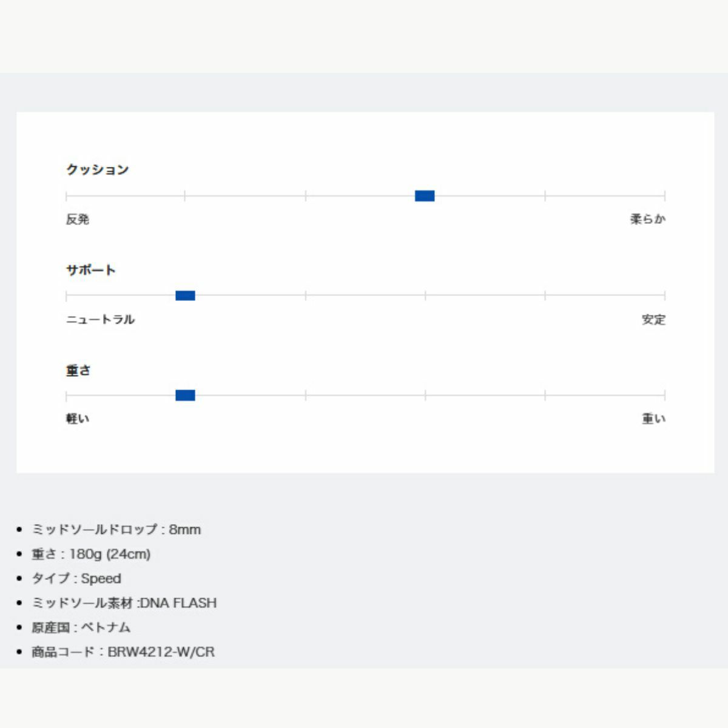Click the 重さ : 180g (24cm) line
The image size is (728, 728).
91,554
